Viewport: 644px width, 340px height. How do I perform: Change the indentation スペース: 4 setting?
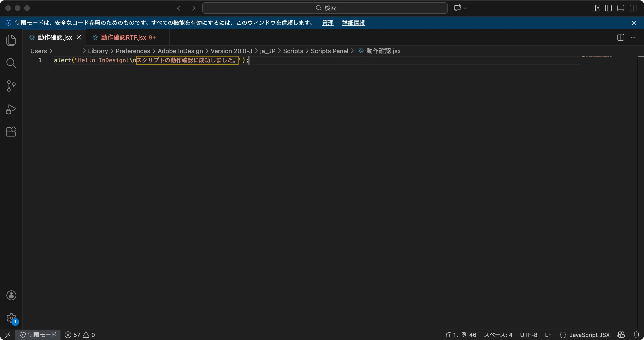click(498, 335)
